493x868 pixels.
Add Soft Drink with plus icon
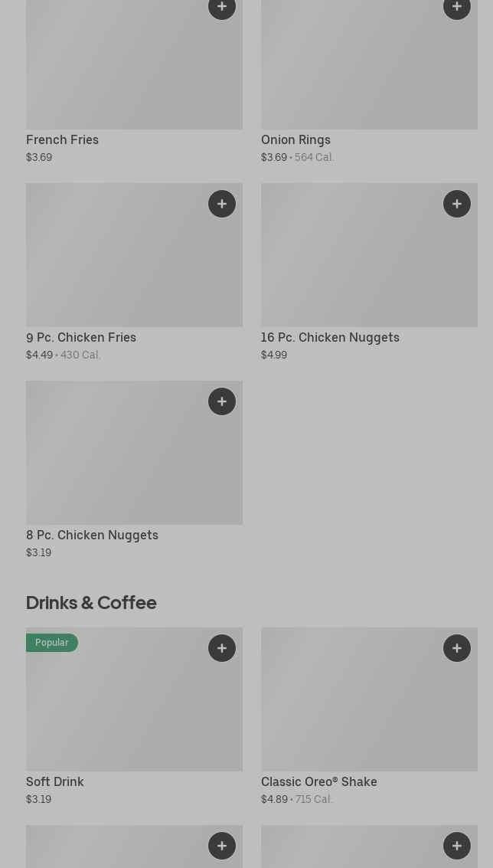click(x=222, y=648)
